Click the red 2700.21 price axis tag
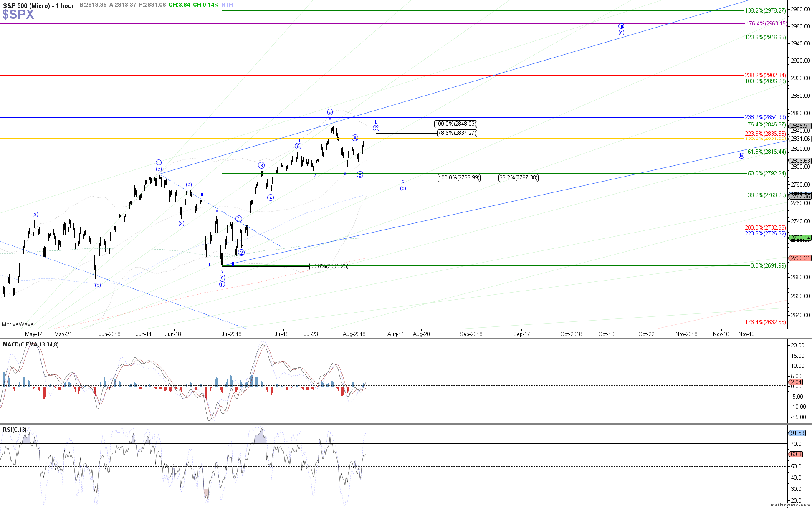 pos(799,258)
